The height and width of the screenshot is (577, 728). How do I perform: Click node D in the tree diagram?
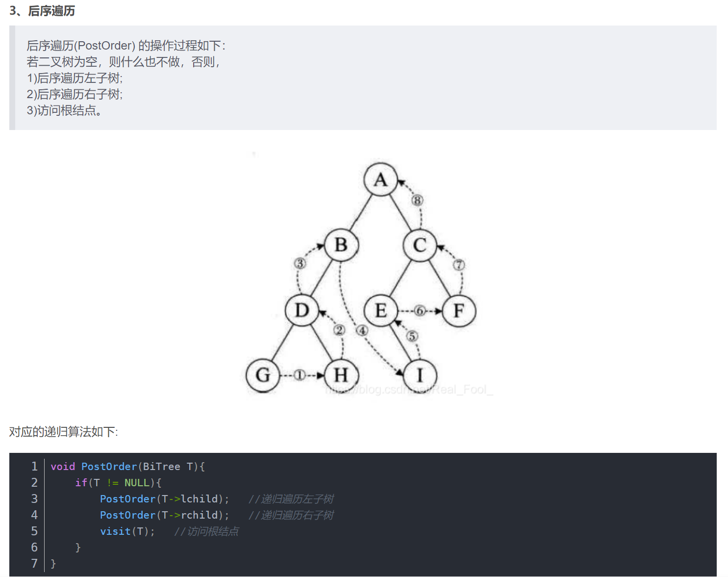(302, 310)
